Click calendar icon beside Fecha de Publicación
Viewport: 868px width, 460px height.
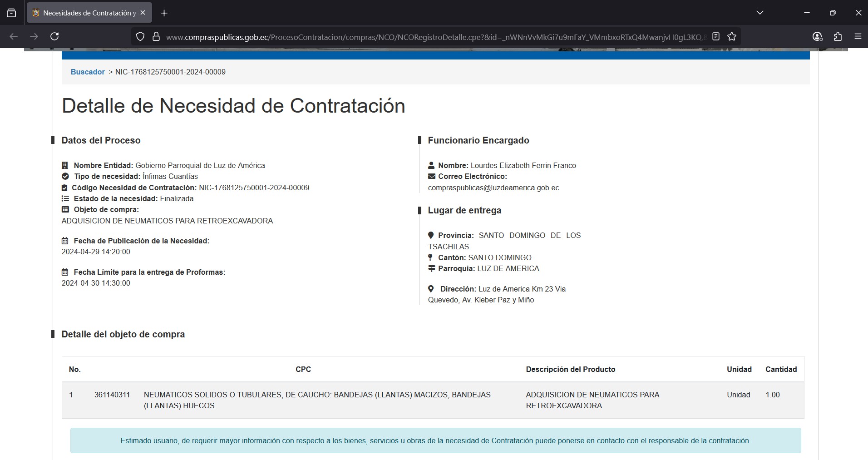click(65, 241)
